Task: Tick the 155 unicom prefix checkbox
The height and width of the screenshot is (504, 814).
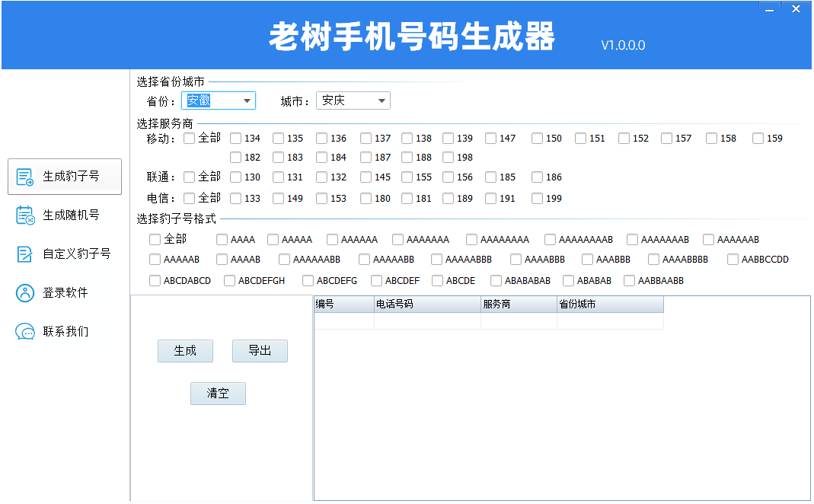Action: (x=407, y=177)
